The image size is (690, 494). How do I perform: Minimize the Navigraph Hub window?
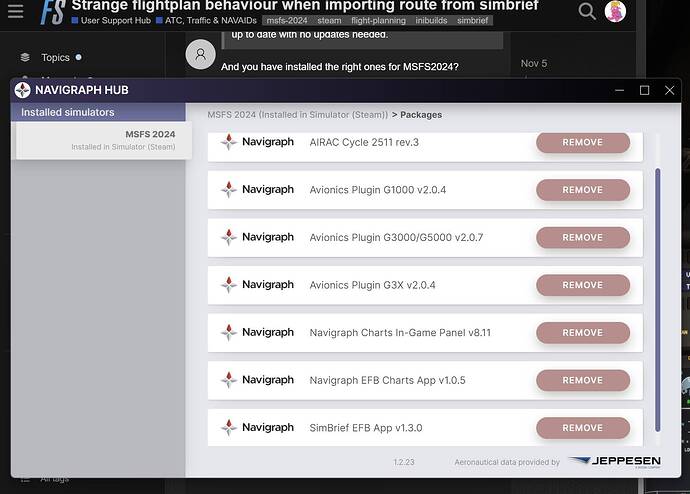pyautogui.click(x=620, y=90)
